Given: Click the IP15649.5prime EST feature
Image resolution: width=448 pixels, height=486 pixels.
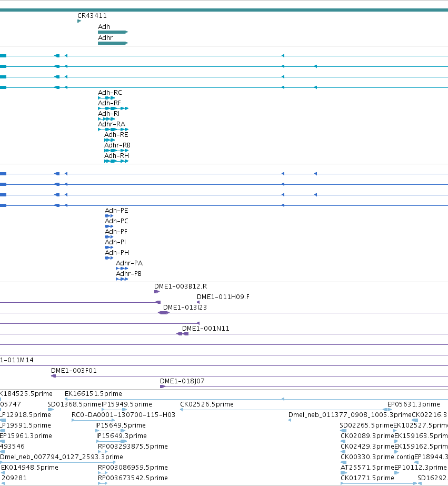Looking at the screenshot, I should (x=111, y=431).
